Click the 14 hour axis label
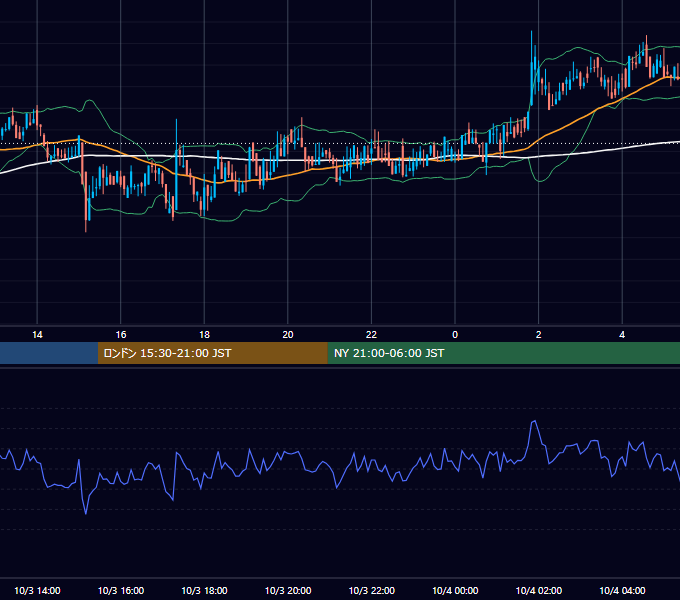This screenshot has width=680, height=600. tap(37, 335)
